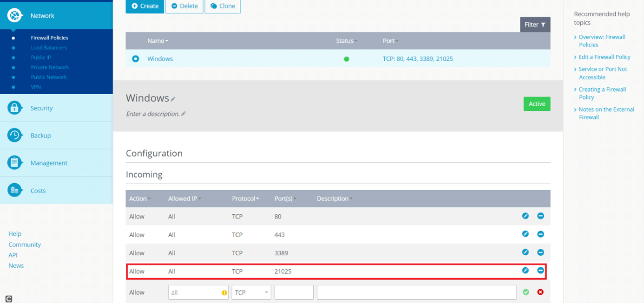644x303 pixels.
Task: Click the green status dot of Windows policy
Action: pyautogui.click(x=346, y=59)
